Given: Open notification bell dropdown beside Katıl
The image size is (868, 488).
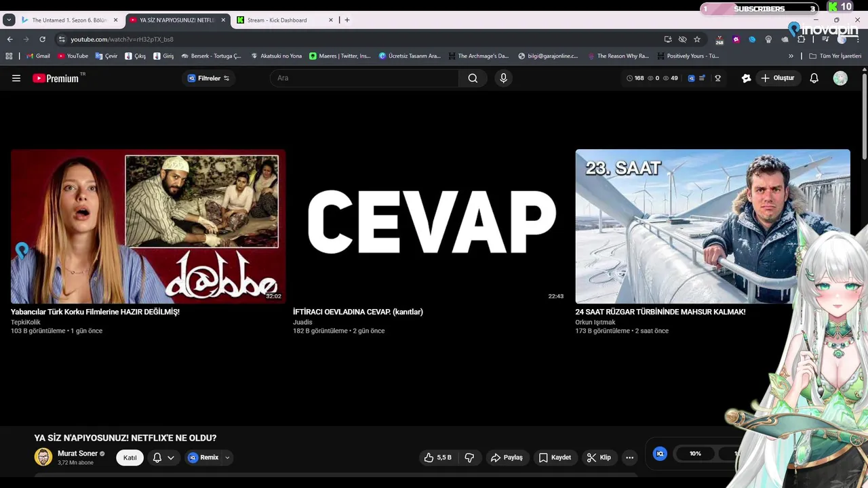Looking at the screenshot, I should (163, 457).
